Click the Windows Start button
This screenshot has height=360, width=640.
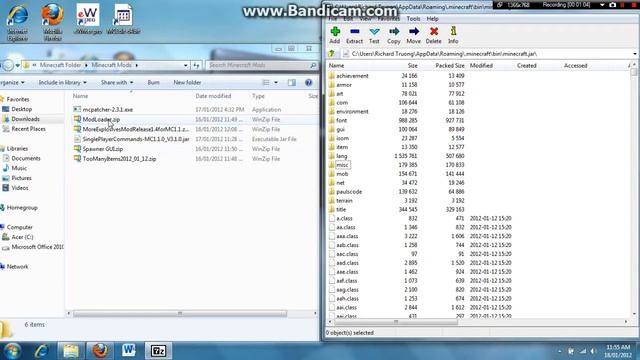[12, 351]
